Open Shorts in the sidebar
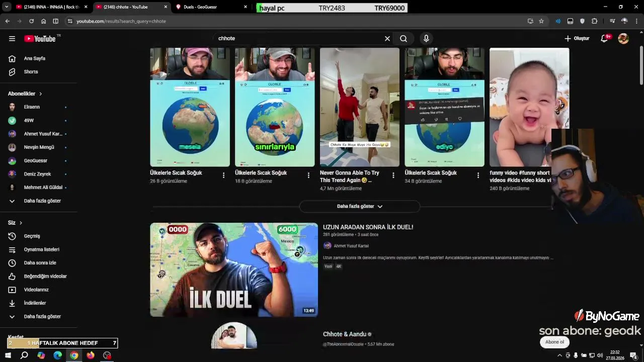This screenshot has width=644, height=362. click(31, 72)
